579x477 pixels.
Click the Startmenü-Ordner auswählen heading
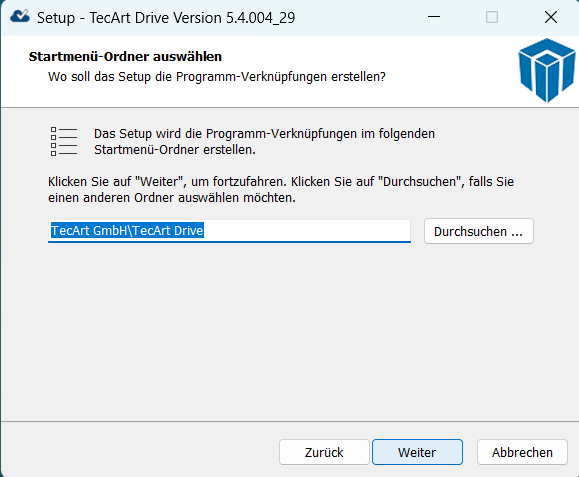(x=125, y=56)
